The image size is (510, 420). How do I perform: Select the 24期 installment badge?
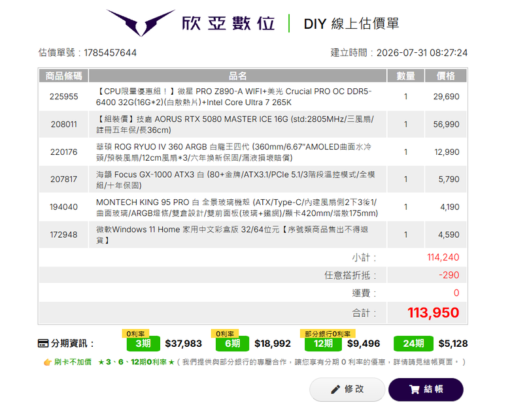coord(413,344)
